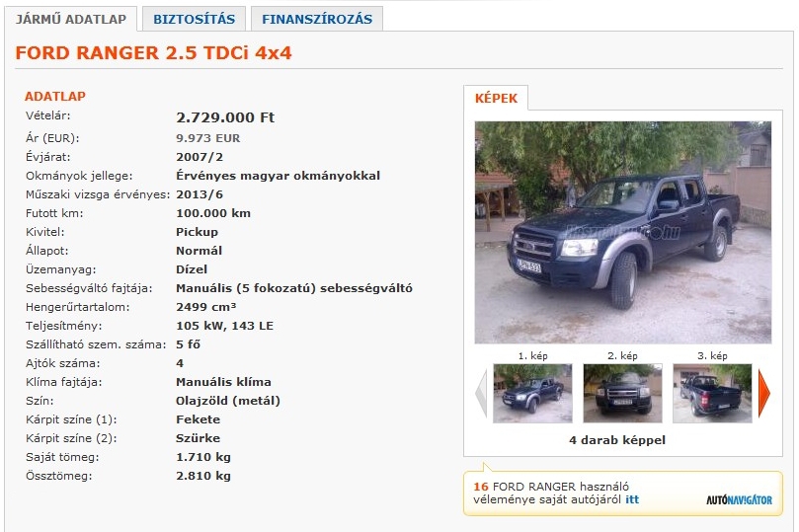Click the 9.973 EUR price
Image resolution: width=799 pixels, height=532 pixels.
click(208, 138)
